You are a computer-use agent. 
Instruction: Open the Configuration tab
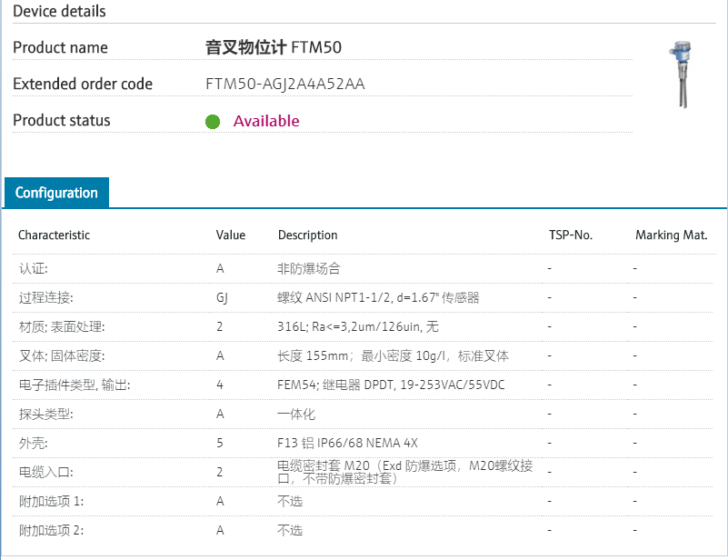[x=56, y=193]
